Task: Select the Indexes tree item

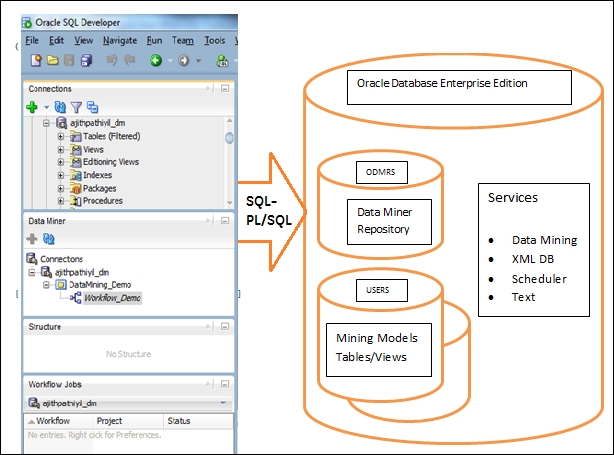Action: click(x=98, y=175)
